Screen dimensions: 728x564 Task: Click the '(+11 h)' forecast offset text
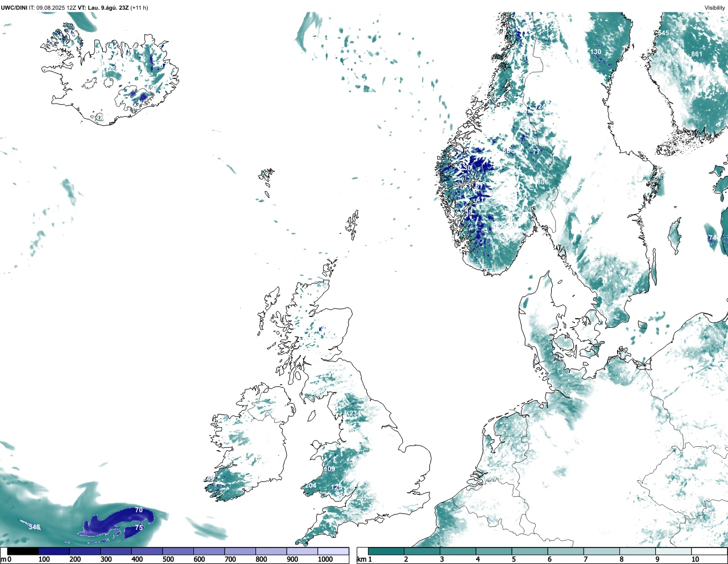[x=139, y=8]
